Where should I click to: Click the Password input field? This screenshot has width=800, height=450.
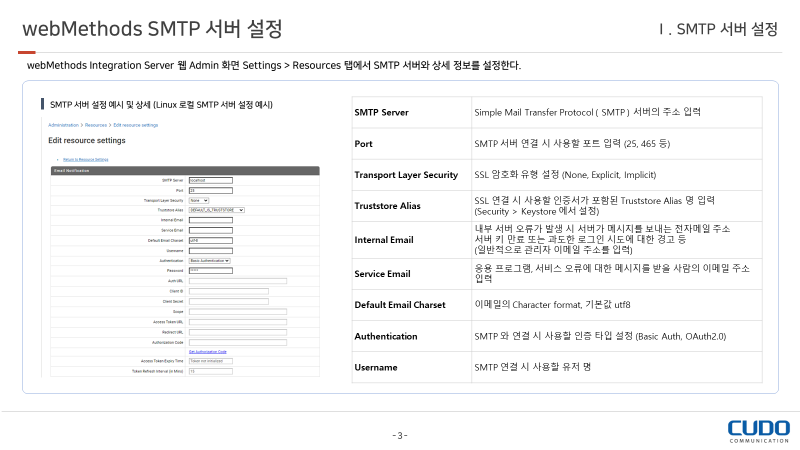tap(210, 270)
